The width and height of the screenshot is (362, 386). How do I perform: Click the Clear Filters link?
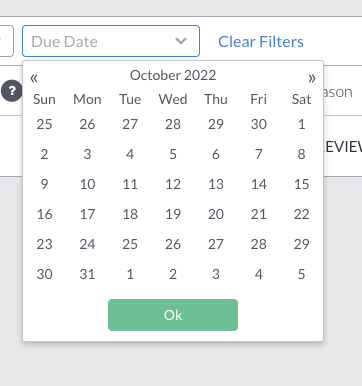pos(261,42)
